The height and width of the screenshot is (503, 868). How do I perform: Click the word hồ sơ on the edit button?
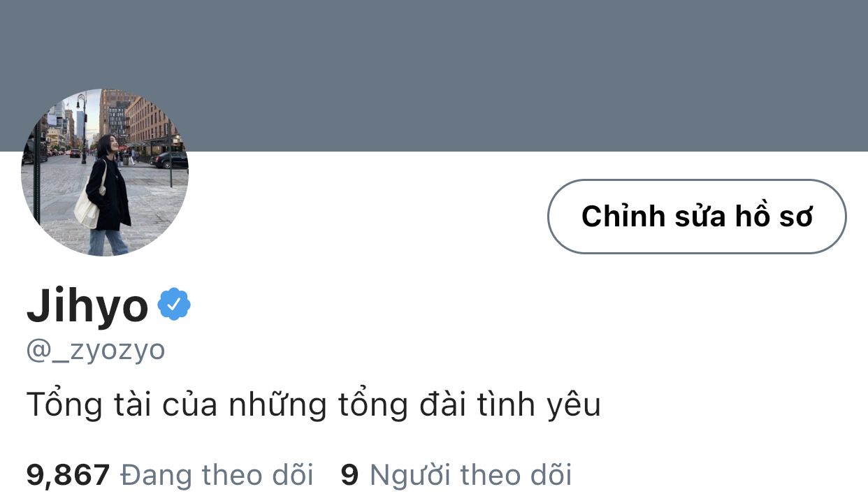[774, 217]
